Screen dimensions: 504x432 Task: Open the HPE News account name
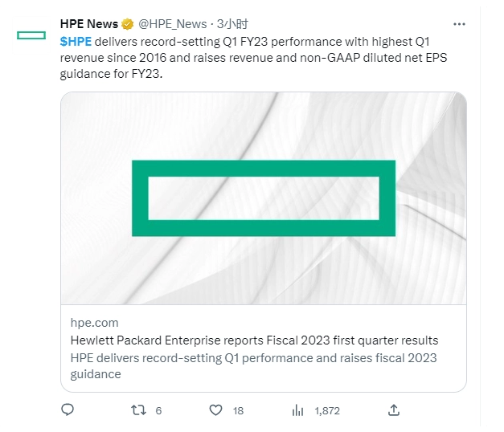coord(89,24)
